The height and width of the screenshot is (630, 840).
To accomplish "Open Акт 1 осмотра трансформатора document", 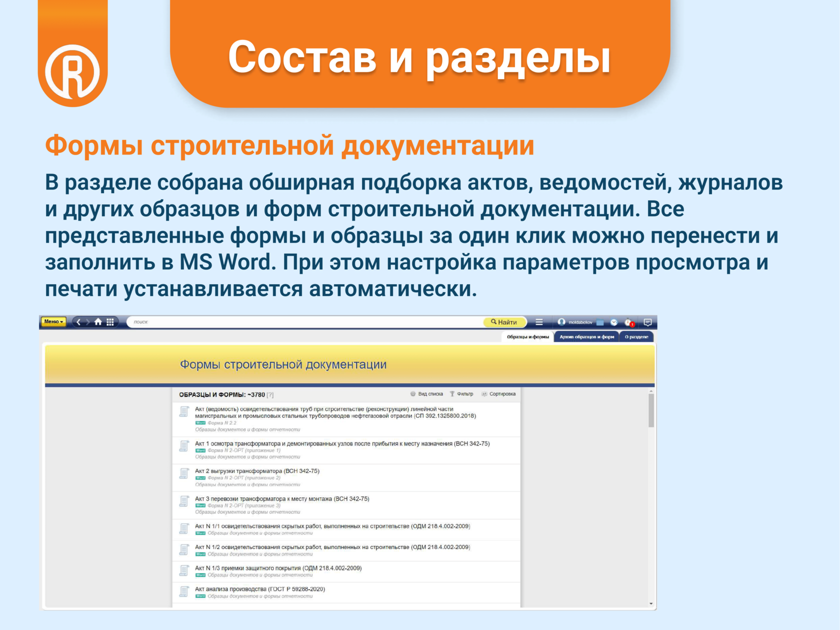I will [342, 444].
